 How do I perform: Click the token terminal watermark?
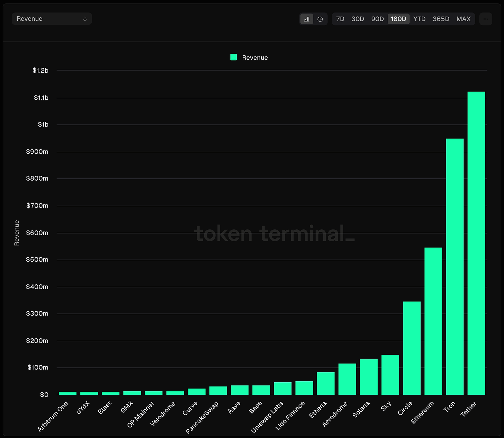274,234
